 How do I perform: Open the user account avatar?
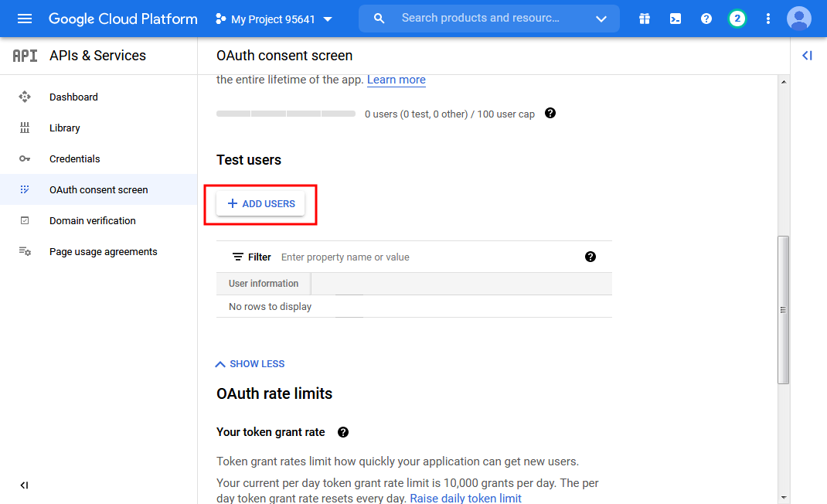click(799, 19)
